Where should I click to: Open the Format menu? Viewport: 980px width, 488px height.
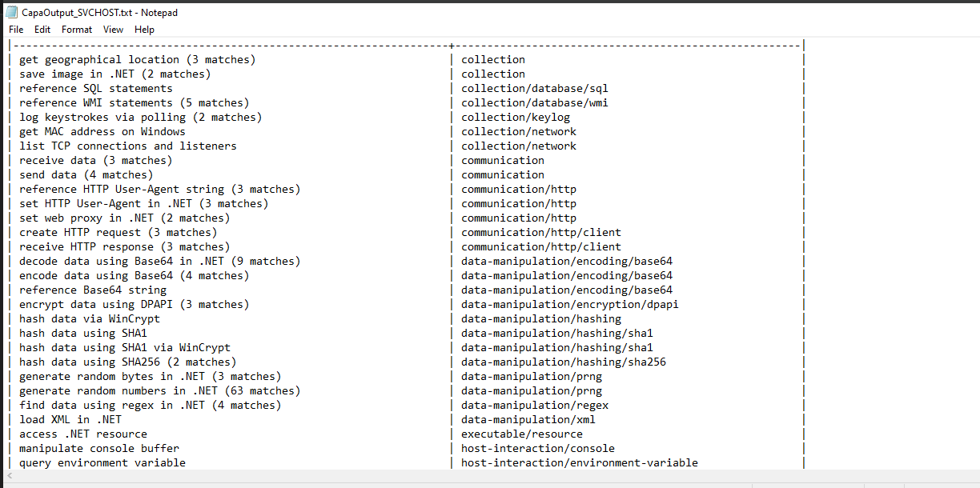tap(77, 30)
